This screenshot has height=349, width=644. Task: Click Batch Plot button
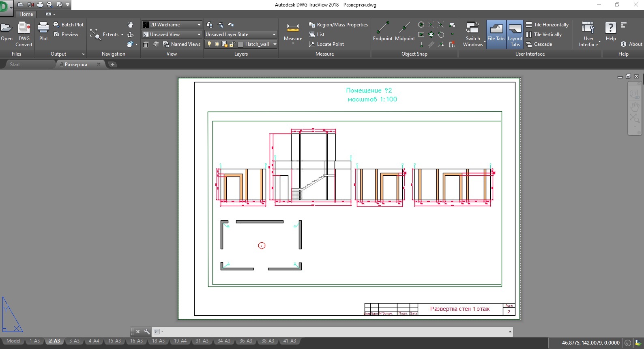pyautogui.click(x=69, y=25)
